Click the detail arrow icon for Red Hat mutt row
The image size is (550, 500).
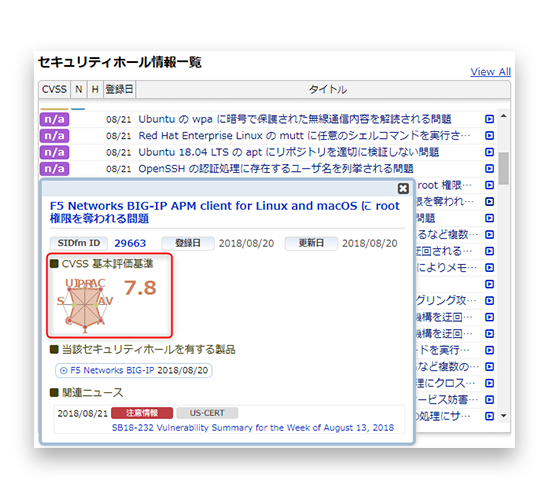pyautogui.click(x=489, y=136)
